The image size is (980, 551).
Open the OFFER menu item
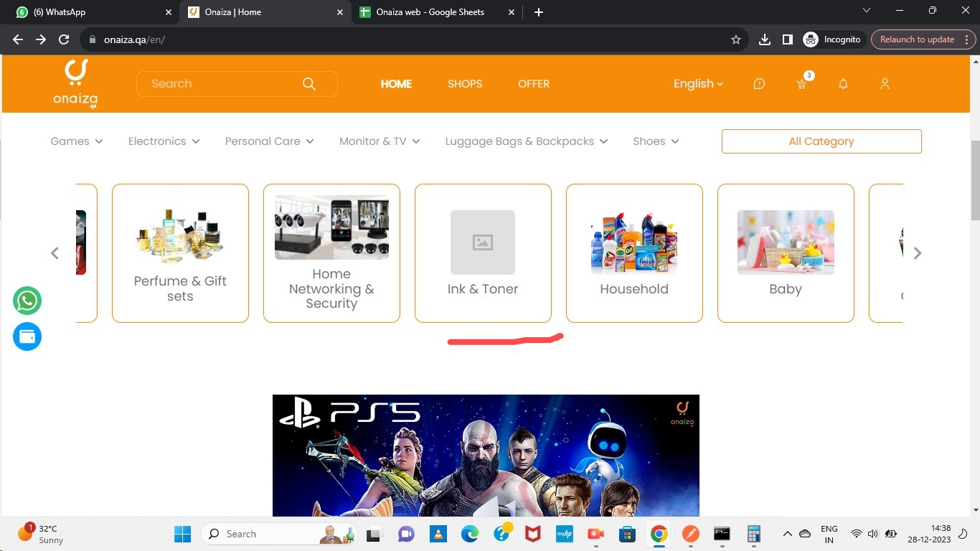coord(534,84)
